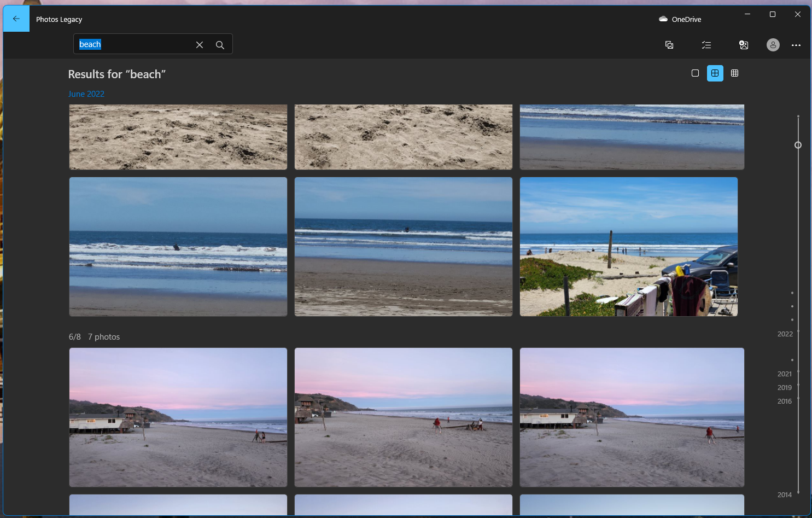Open the first sand texture photo
The image size is (812, 518).
pyautogui.click(x=178, y=137)
